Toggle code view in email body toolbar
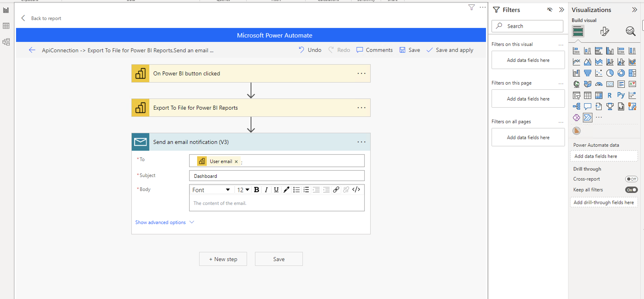The image size is (644, 299). pyautogui.click(x=356, y=190)
